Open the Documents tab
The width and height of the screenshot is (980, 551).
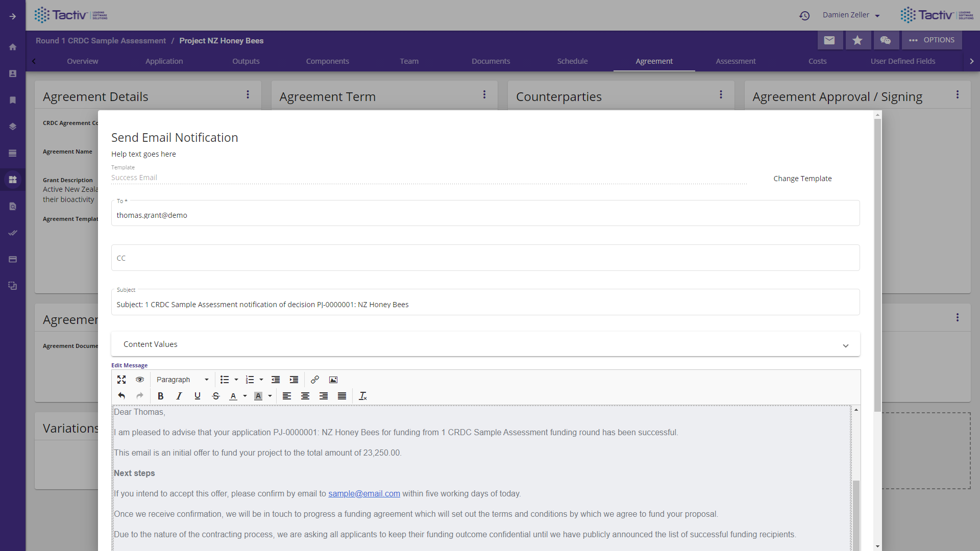pyautogui.click(x=491, y=61)
